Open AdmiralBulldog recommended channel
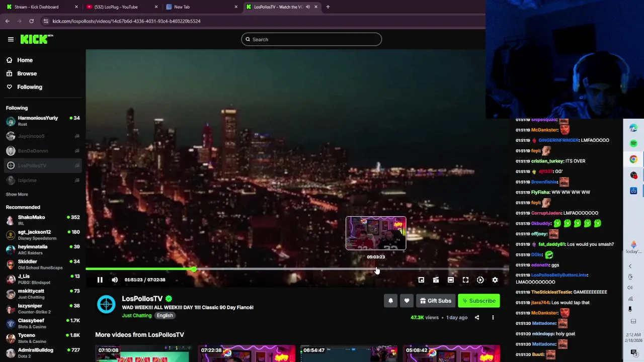Image resolution: width=644 pixels, height=362 pixels. click(43, 352)
